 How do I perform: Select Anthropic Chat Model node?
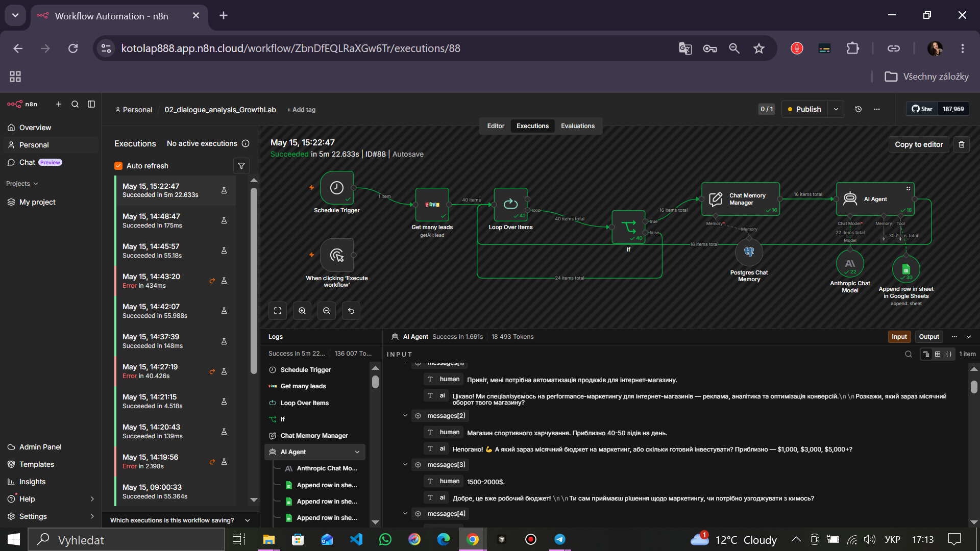850,264
